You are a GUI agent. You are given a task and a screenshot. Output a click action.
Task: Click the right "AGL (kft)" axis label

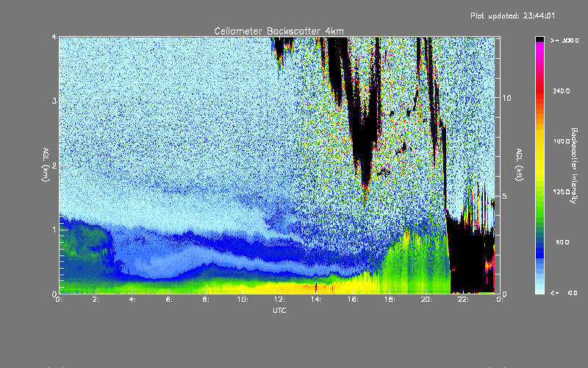[x=520, y=165]
